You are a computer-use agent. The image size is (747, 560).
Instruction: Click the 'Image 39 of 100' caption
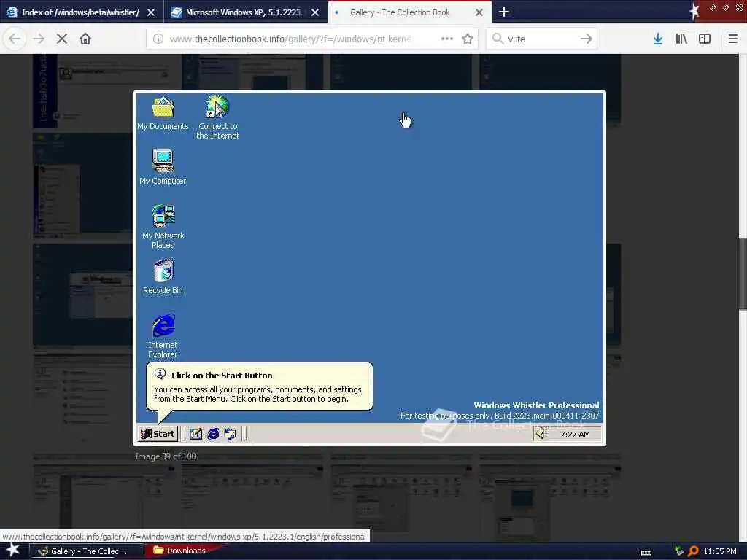pyautogui.click(x=166, y=456)
